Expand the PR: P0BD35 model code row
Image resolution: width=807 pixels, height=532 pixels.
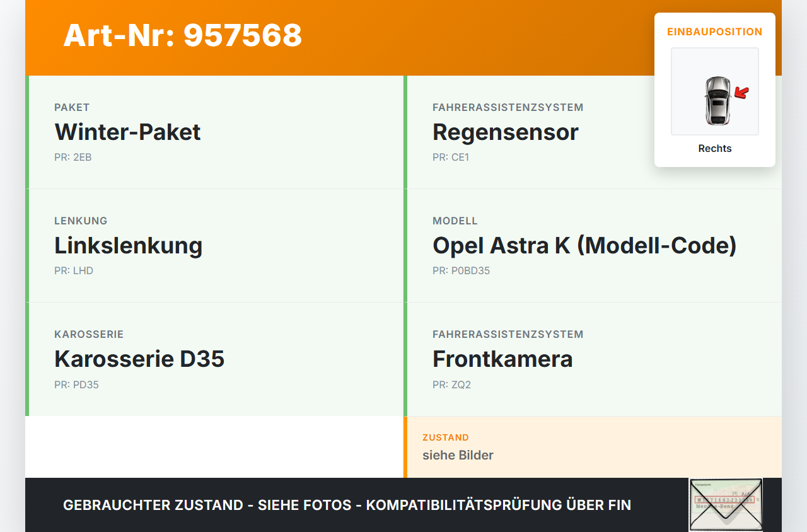coord(462,270)
